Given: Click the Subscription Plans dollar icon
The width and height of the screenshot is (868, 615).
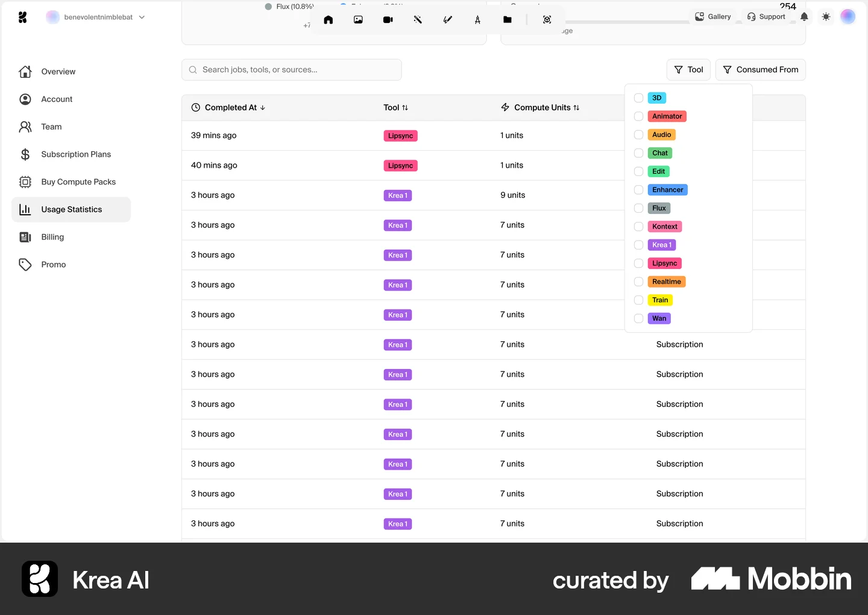Looking at the screenshot, I should click(25, 154).
